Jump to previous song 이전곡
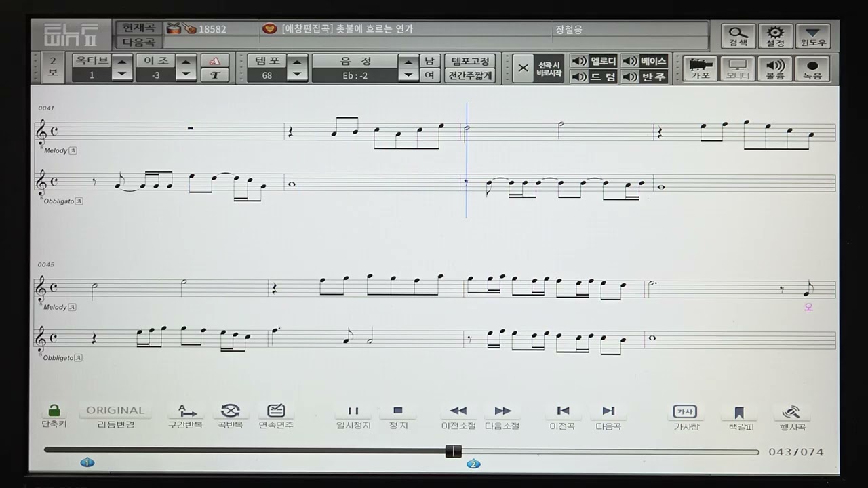Screen dimensions: 868x488 [x=563, y=416]
